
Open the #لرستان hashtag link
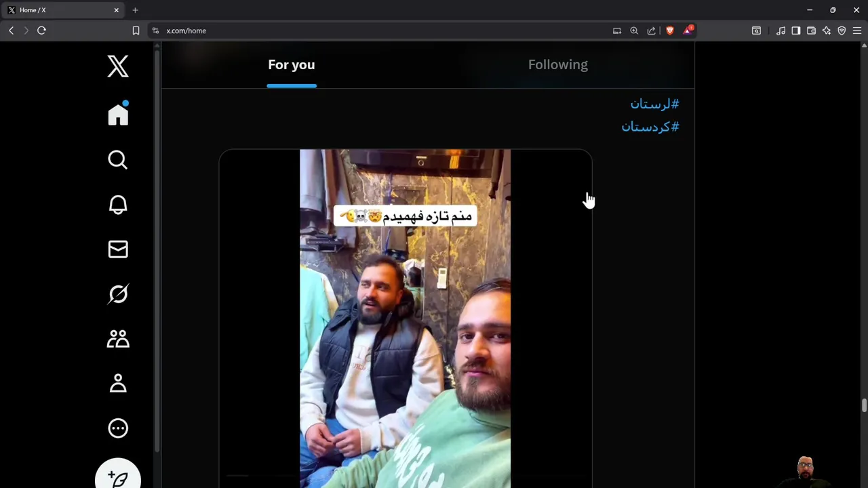coord(654,104)
